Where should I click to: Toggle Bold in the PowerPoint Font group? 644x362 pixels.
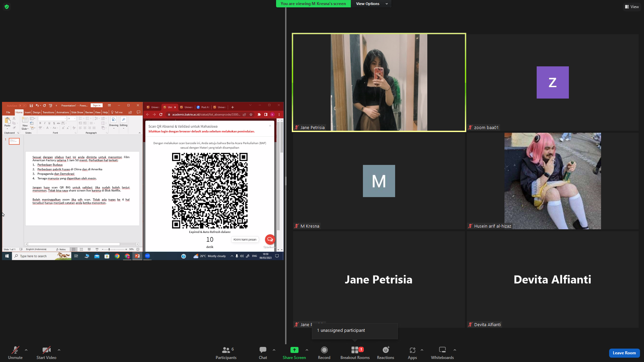pyautogui.click(x=40, y=123)
